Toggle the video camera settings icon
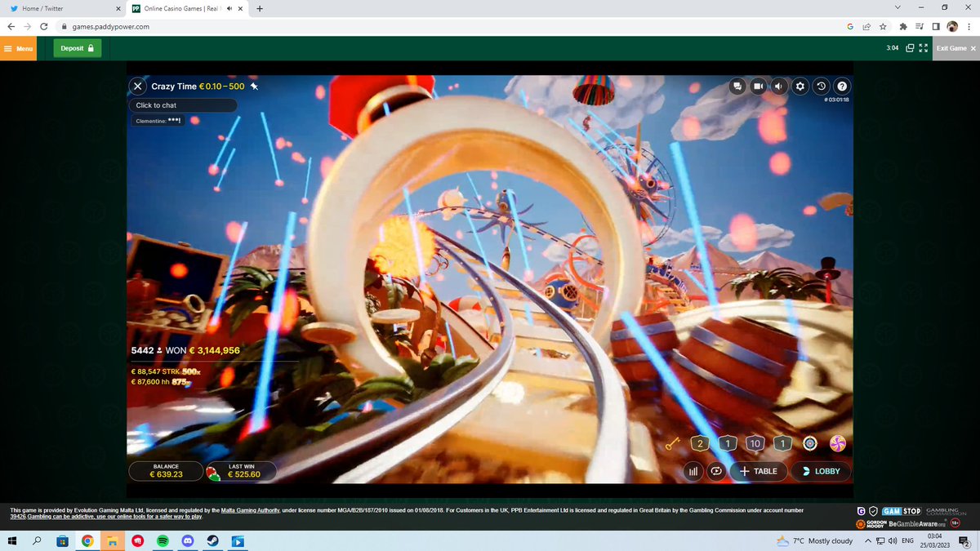This screenshot has width=980, height=551. coord(759,86)
